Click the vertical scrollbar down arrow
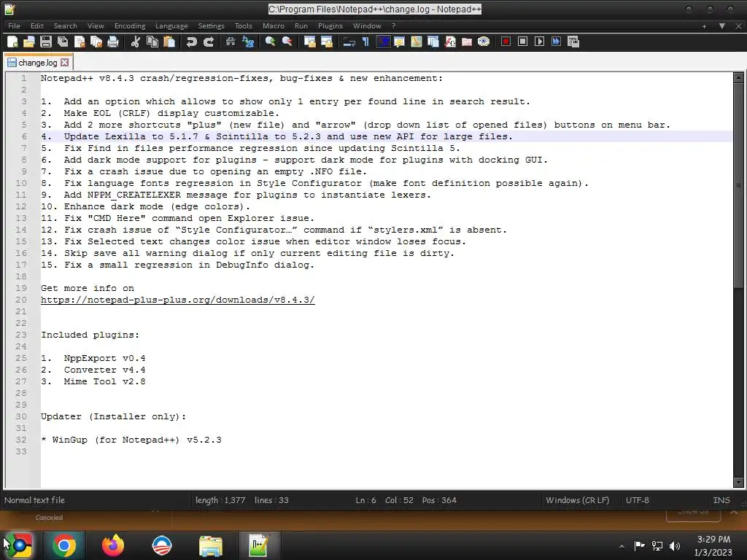This screenshot has width=747, height=560. click(x=738, y=483)
